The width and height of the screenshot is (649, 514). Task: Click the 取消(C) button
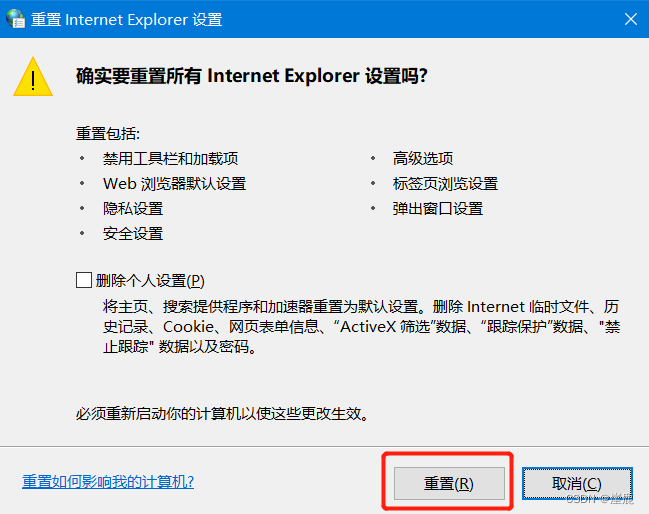tap(577, 483)
